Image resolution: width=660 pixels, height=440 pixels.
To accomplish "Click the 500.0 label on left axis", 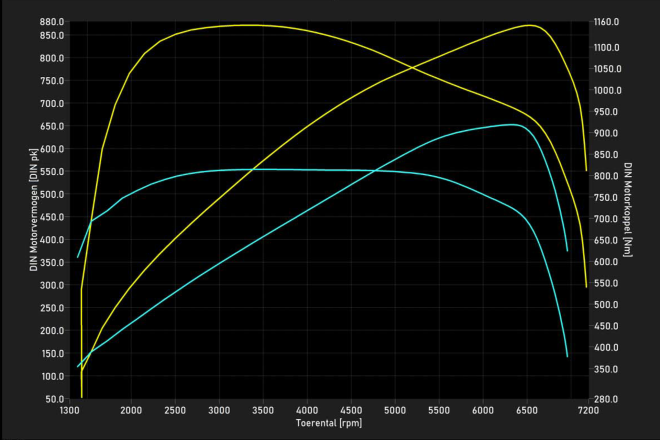I will pyautogui.click(x=52, y=194).
